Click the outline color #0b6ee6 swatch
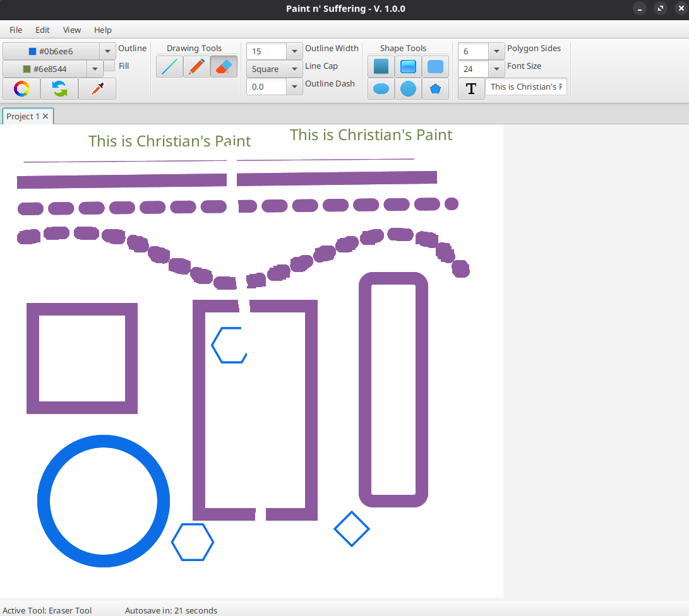Image resolution: width=689 pixels, height=616 pixels. point(51,51)
